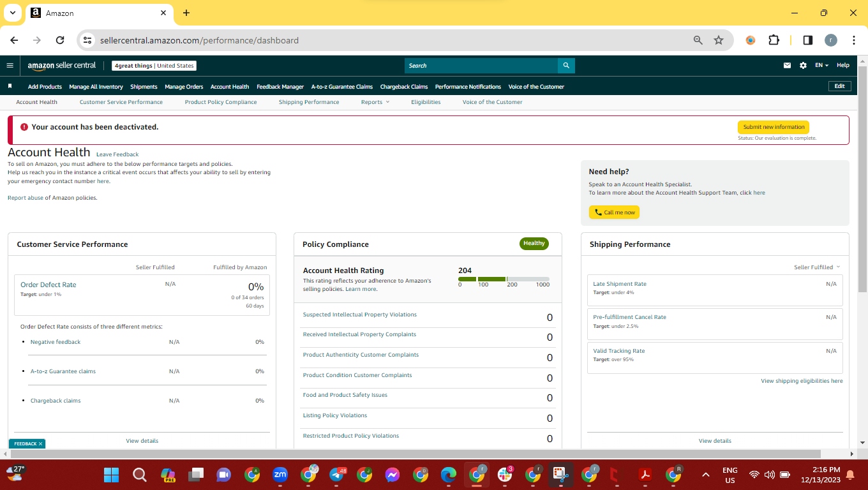Open the 4great things account switcher
This screenshot has width=868, height=490.
[x=154, y=66]
